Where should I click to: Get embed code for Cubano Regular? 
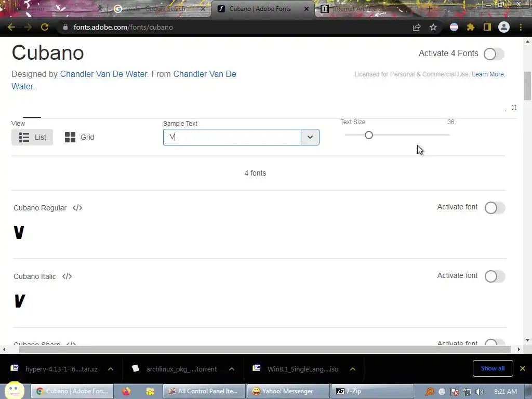(77, 208)
